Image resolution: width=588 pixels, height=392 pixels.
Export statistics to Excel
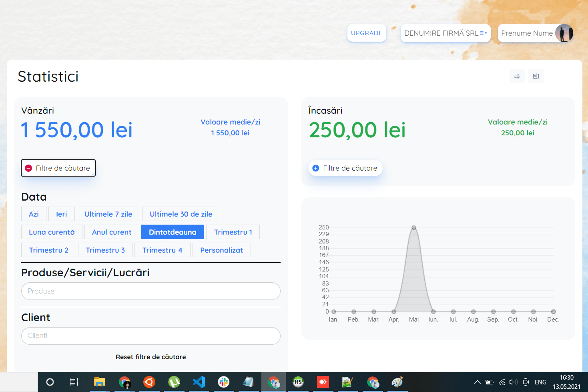point(536,76)
